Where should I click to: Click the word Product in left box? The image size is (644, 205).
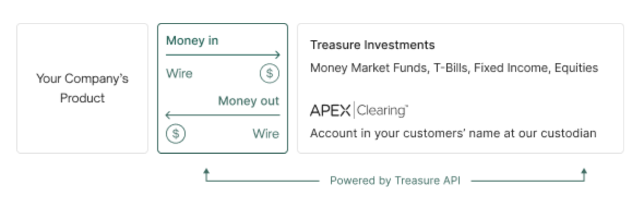[x=82, y=98]
